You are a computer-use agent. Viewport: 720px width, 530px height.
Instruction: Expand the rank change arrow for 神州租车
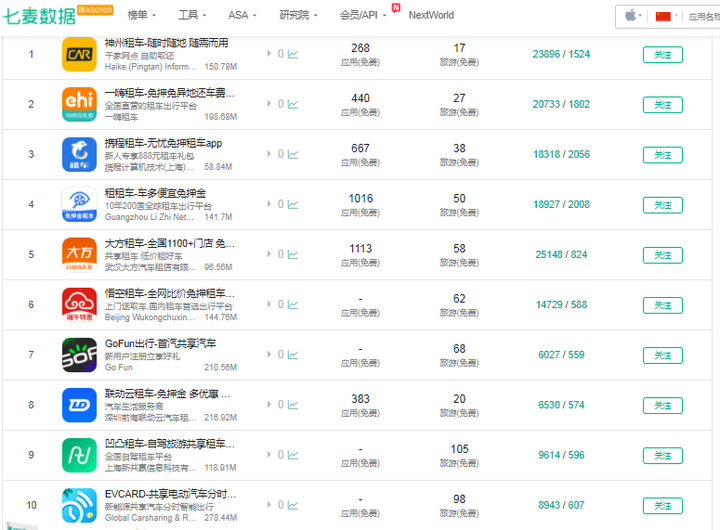269,54
